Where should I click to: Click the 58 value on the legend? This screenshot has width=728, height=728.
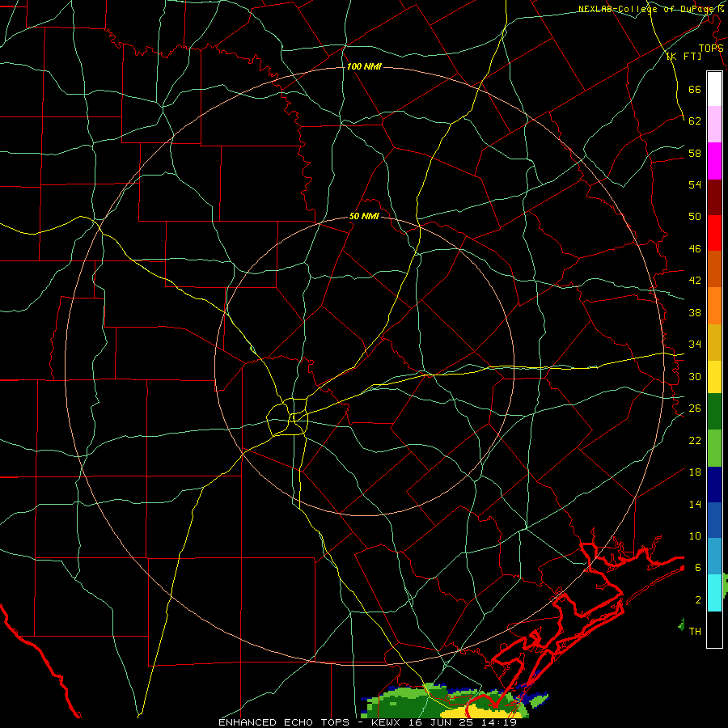pyautogui.click(x=695, y=153)
